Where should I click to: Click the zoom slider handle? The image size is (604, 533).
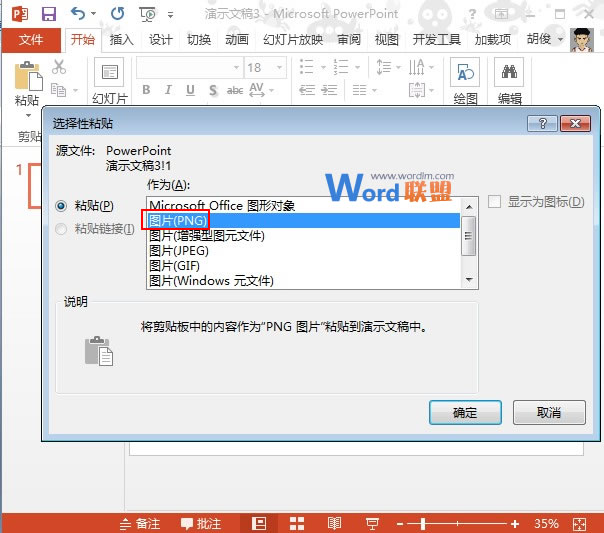click(423, 523)
